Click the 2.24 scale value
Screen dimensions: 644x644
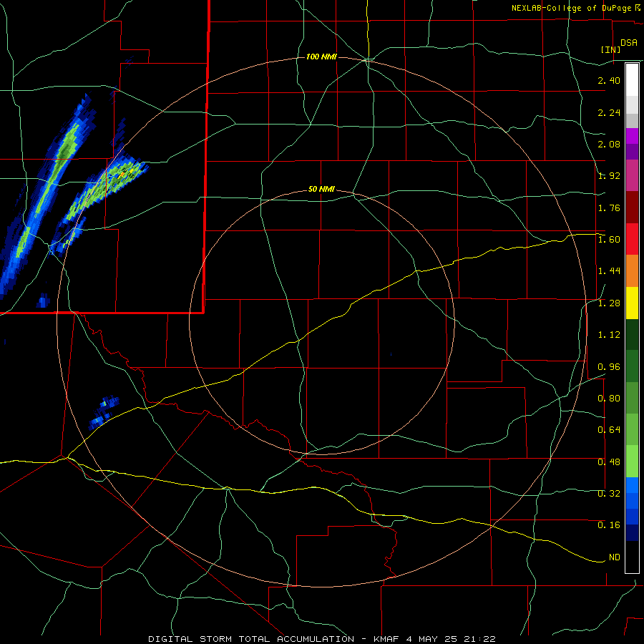pos(609,112)
